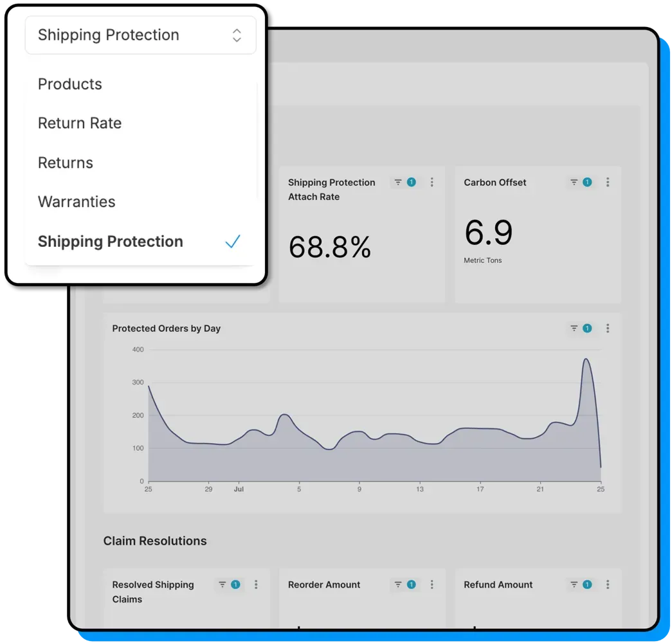Open Resolved Shipping Claims kebab menu

click(256, 584)
